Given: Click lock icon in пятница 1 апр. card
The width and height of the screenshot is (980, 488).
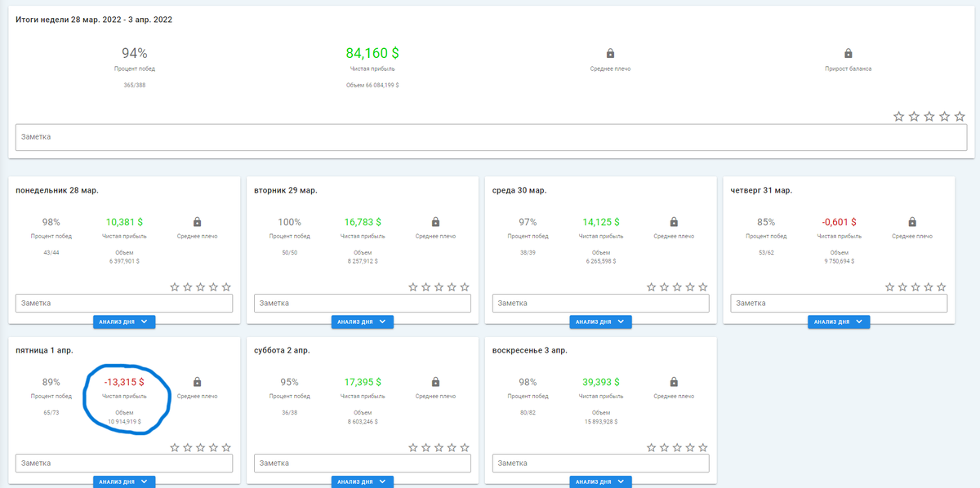Looking at the screenshot, I should point(198,382).
